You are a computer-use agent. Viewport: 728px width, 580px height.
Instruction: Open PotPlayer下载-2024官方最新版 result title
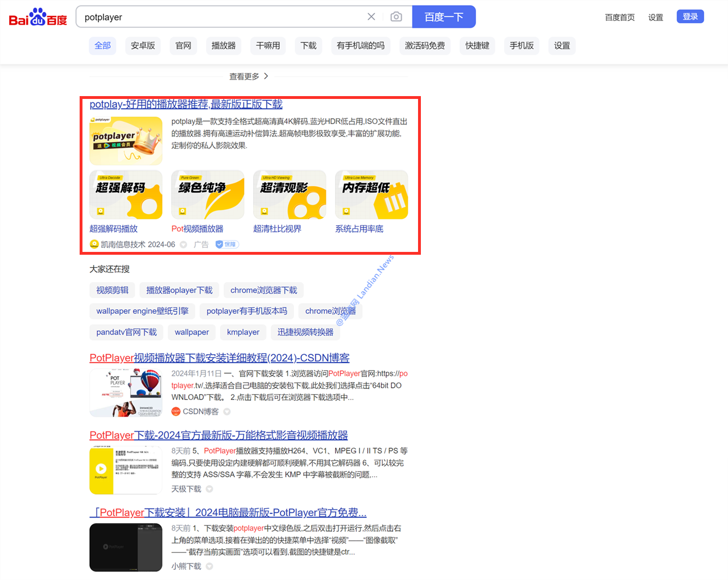coord(218,435)
